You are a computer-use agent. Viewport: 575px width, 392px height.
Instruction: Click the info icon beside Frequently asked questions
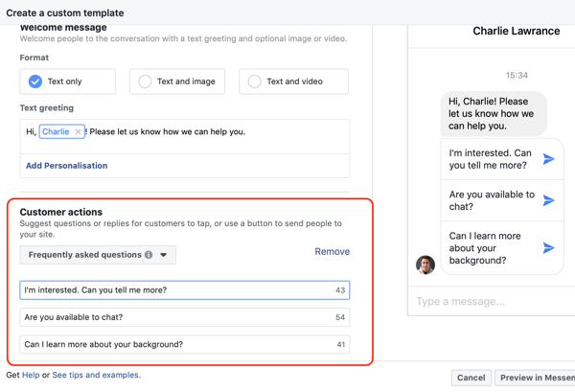tap(149, 255)
